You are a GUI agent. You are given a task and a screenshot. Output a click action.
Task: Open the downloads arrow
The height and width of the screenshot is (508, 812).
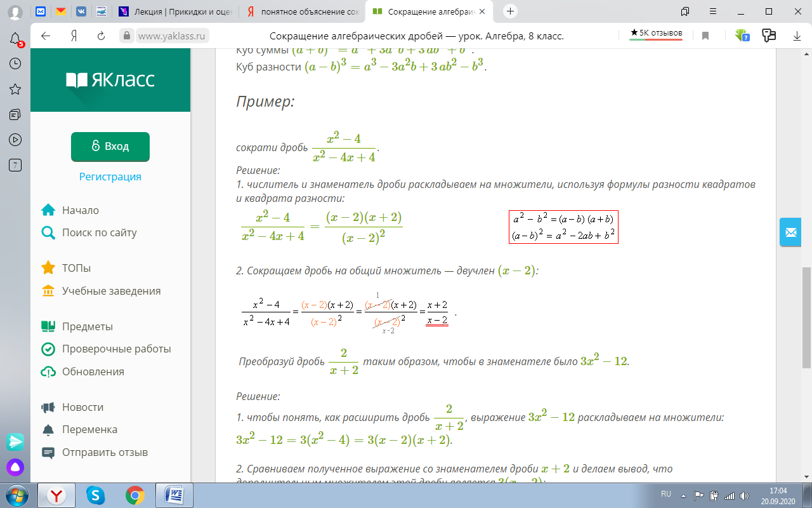(797, 36)
